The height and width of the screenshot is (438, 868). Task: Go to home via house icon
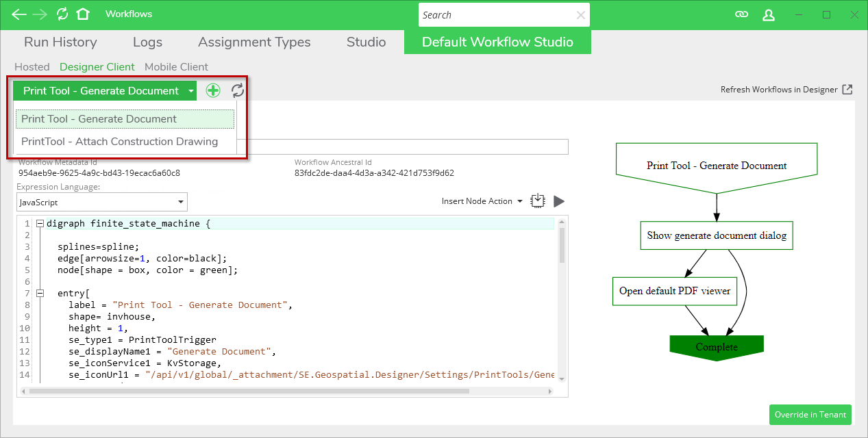click(83, 14)
